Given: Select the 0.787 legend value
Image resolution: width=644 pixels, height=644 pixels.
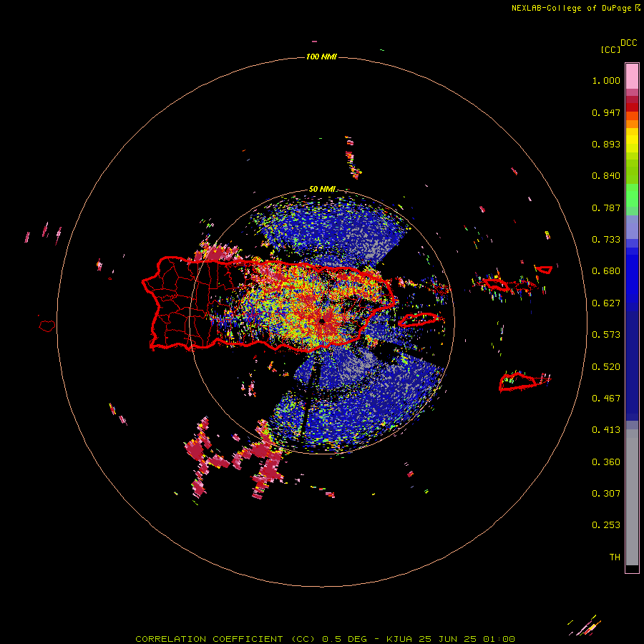Looking at the screenshot, I should pyautogui.click(x=606, y=208).
